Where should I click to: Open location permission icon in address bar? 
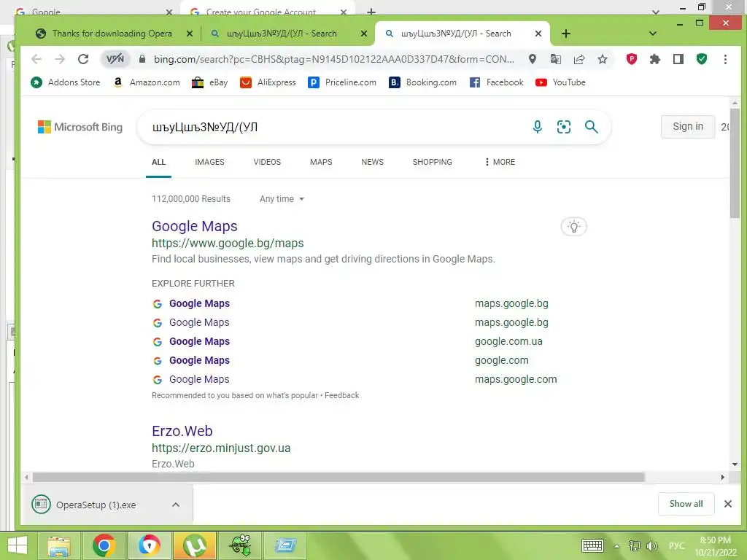tap(533, 59)
